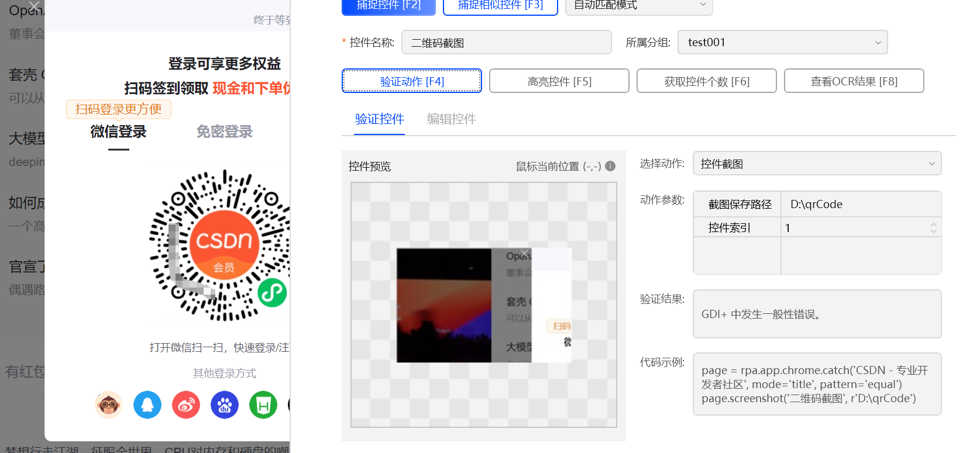Click 捕捉控件 [F2] button
Image resolution: width=980 pixels, height=453 pixels.
(x=388, y=6)
